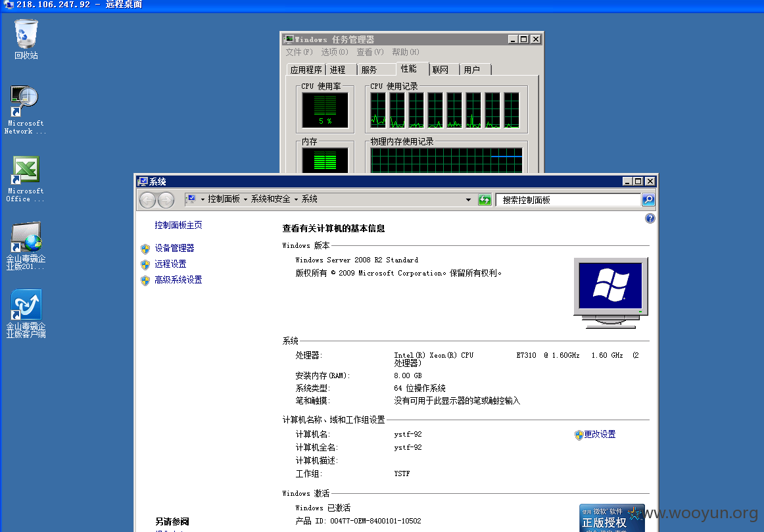
Task: Click the 搜索控制面板 search field
Action: [x=568, y=200]
